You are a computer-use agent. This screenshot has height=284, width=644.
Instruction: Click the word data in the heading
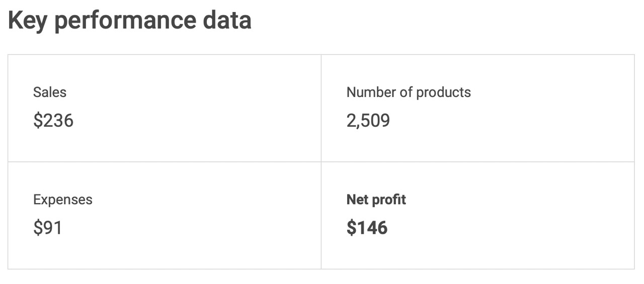point(227,21)
